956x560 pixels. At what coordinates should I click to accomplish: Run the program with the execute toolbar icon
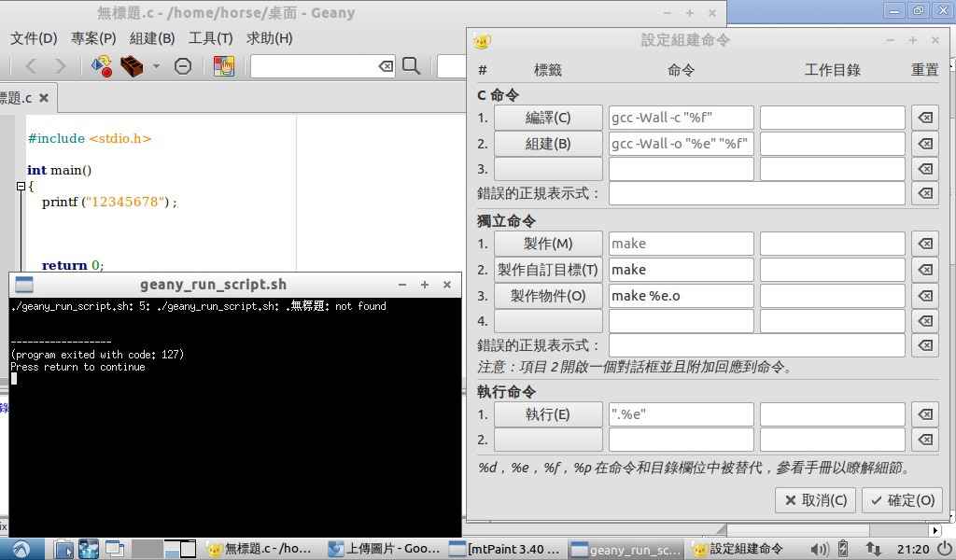(x=183, y=66)
